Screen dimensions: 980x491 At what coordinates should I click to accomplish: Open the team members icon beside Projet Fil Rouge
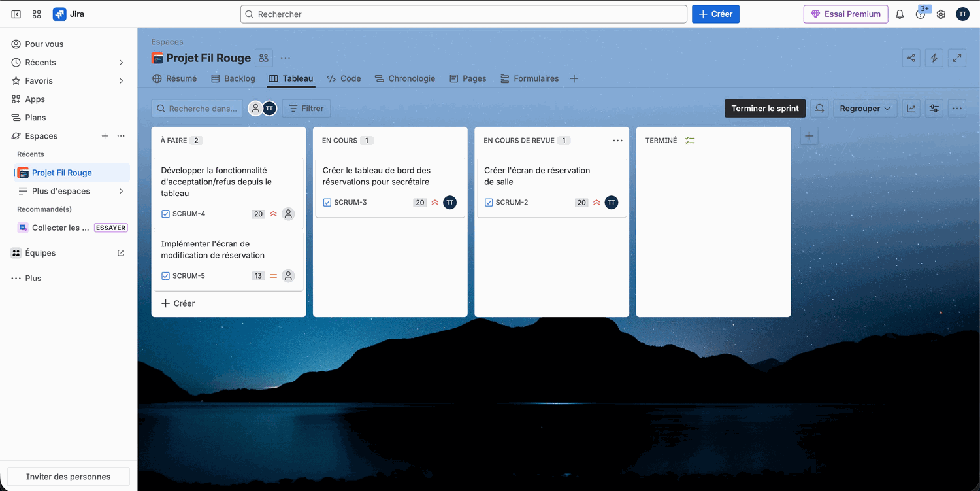click(264, 58)
